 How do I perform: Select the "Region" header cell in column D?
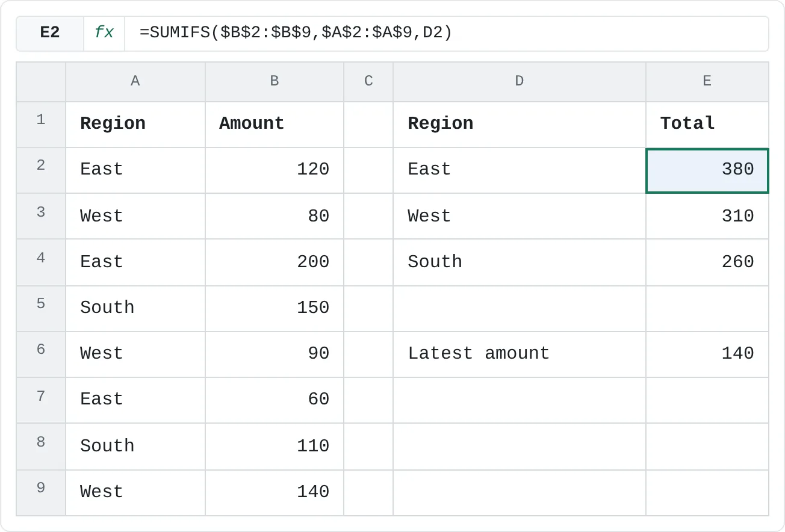[520, 125]
